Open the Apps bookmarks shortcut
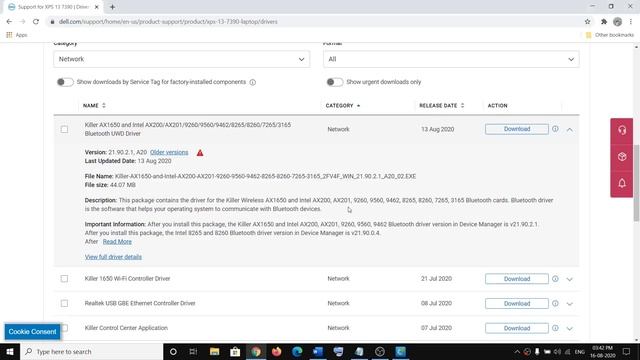Screen dimensions: 640x360 pos(17,35)
